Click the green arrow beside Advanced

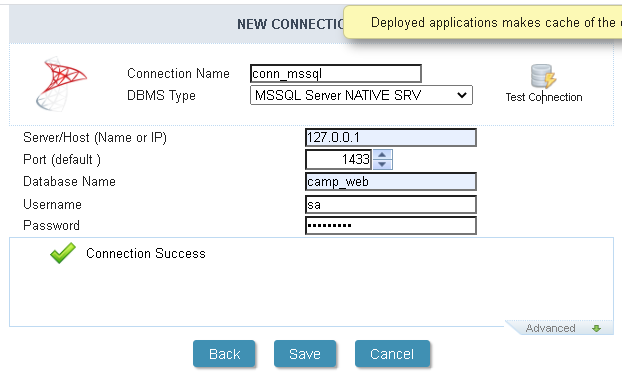pos(596,328)
